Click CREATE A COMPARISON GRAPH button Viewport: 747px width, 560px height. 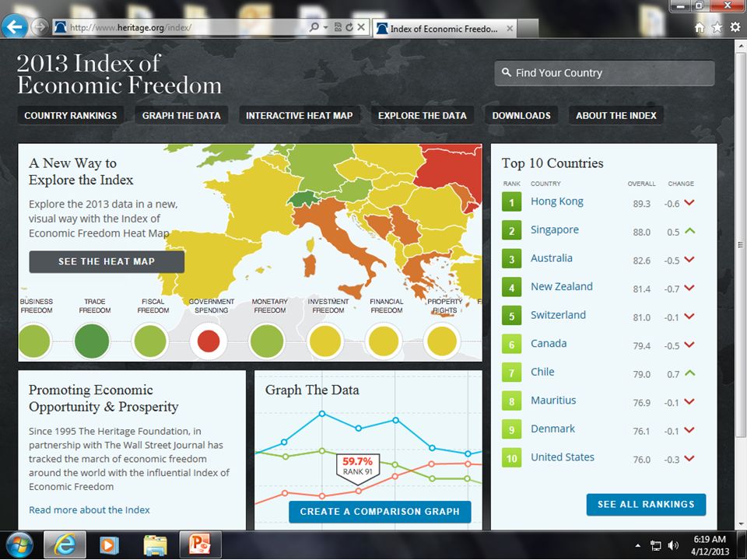[380, 512]
